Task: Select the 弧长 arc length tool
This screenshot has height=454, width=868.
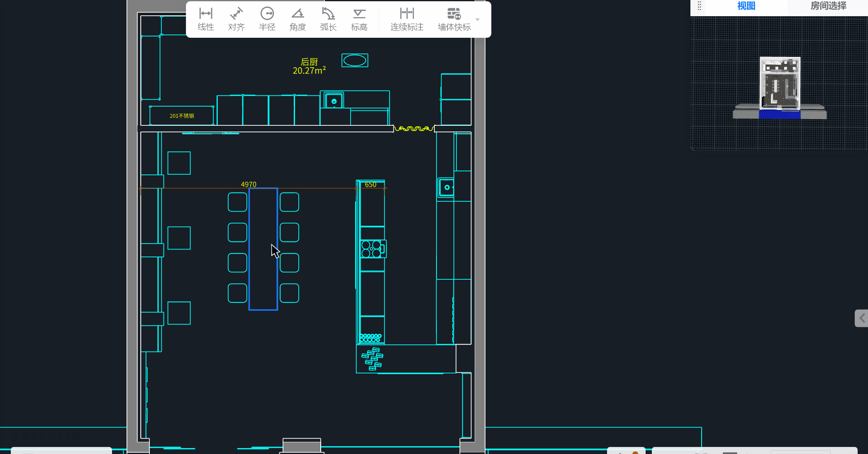Action: pyautogui.click(x=328, y=19)
